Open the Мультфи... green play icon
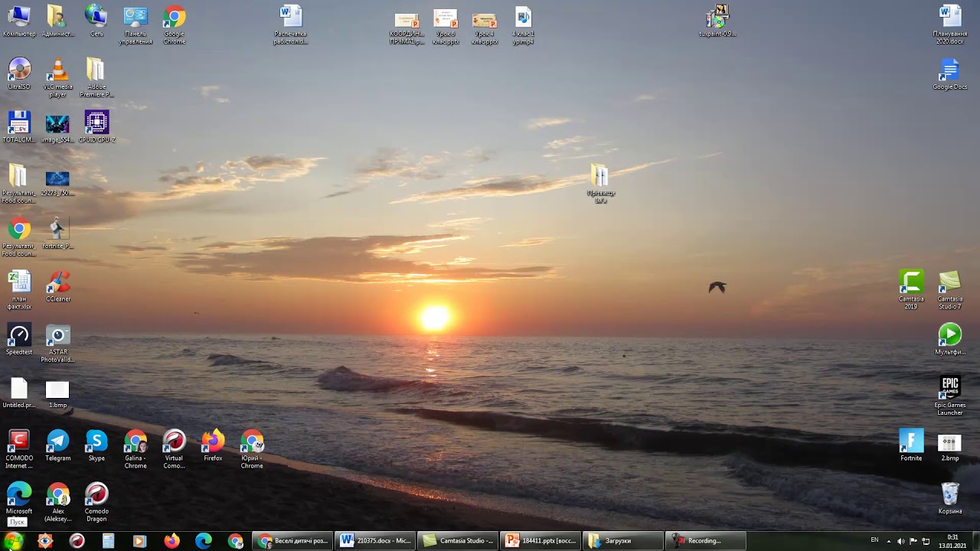980x551 pixels. [950, 339]
